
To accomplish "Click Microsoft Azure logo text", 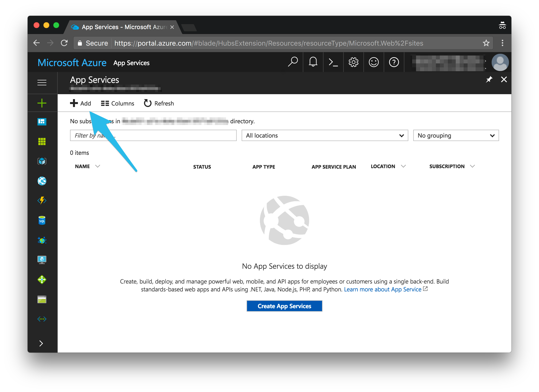I will click(x=72, y=63).
